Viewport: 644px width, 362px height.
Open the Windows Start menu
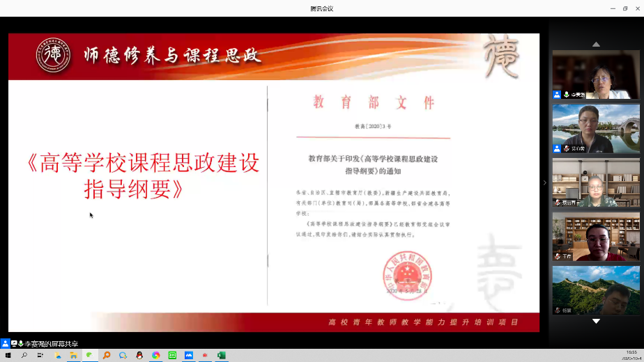coord(8,355)
